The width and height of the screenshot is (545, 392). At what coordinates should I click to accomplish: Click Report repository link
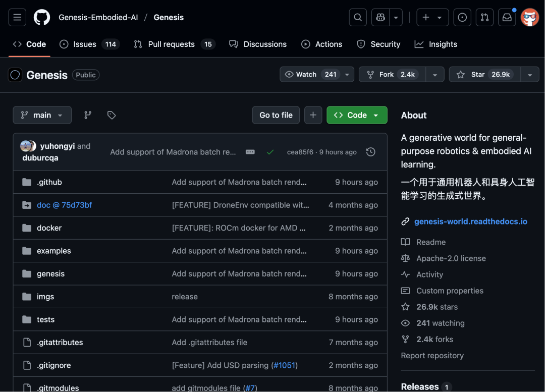point(432,356)
